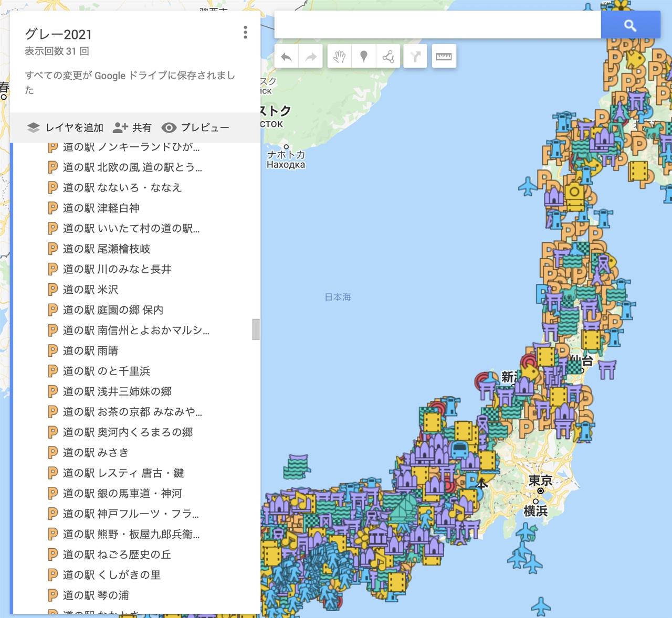
Task: Click the blue search button
Action: coord(631,25)
